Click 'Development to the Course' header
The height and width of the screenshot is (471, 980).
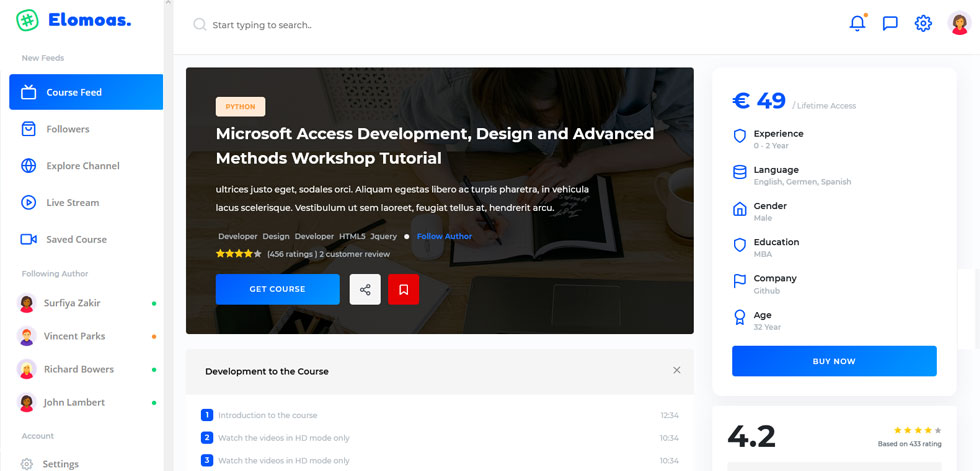[267, 371]
